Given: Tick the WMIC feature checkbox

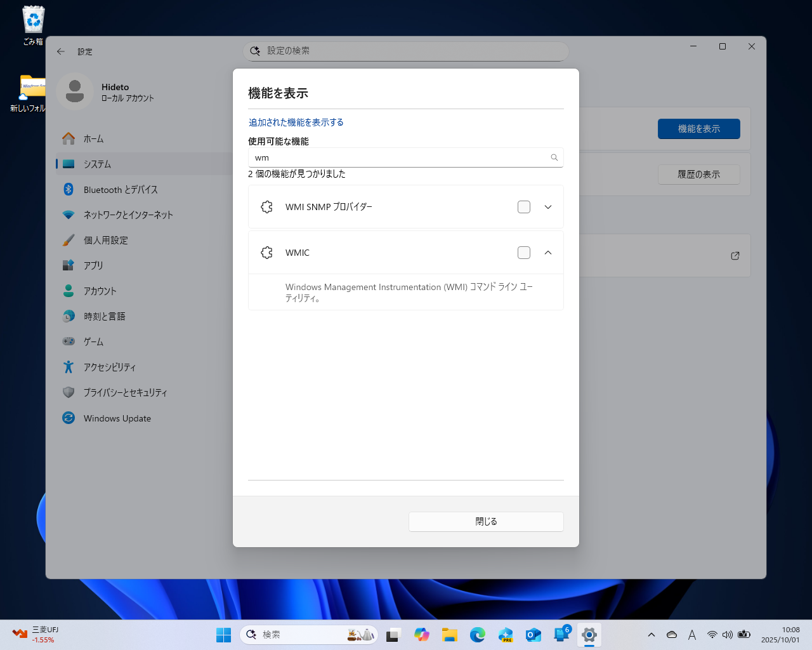Looking at the screenshot, I should tap(524, 253).
